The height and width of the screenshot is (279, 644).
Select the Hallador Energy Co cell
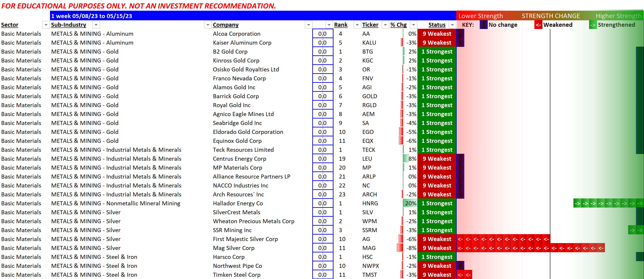[x=238, y=203]
